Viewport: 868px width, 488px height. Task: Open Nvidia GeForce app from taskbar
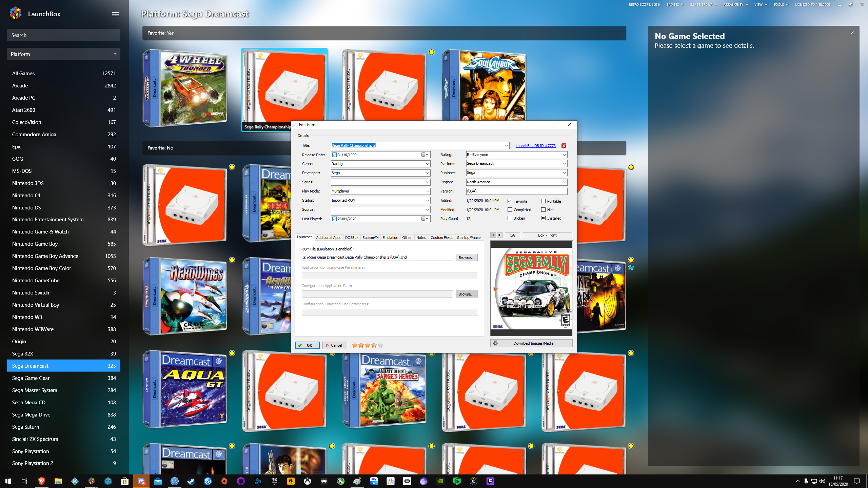[x=440, y=481]
